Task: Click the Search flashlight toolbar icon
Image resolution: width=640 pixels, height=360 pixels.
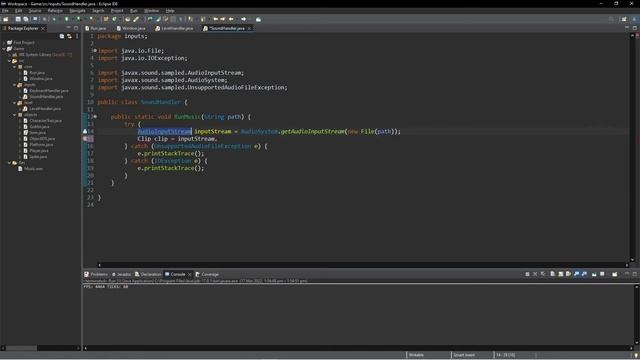Action: coord(136,19)
